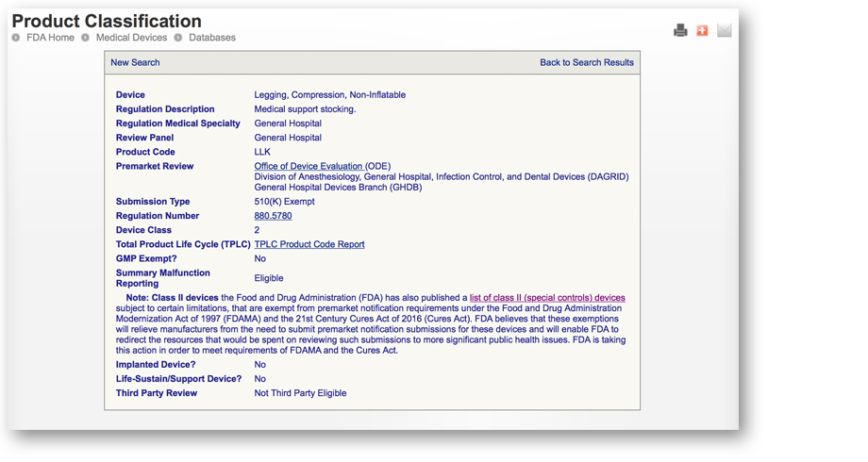Select the Product Classification heading

(107, 21)
